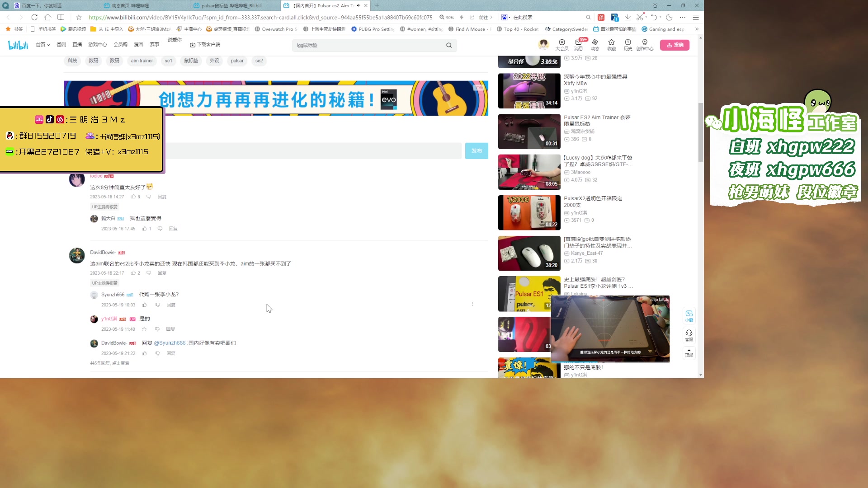Open 直播 in Bilibili navigation
The width and height of the screenshot is (868, 488).
pyautogui.click(x=77, y=45)
